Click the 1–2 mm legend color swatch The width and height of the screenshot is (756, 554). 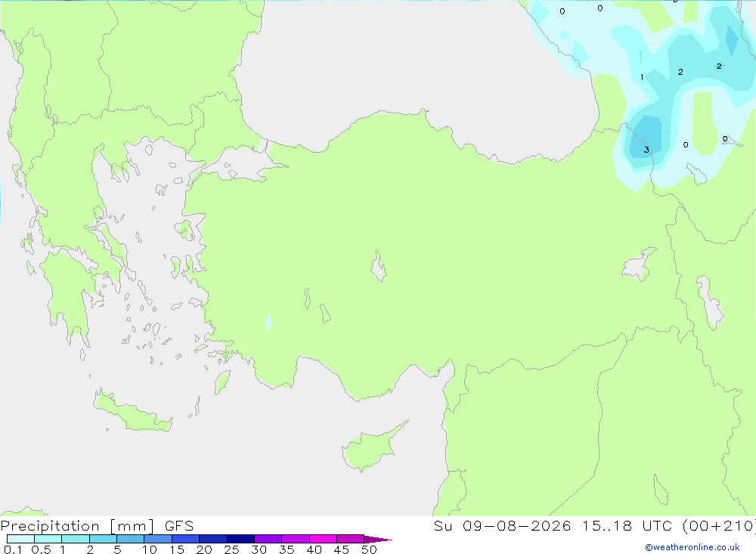76,539
